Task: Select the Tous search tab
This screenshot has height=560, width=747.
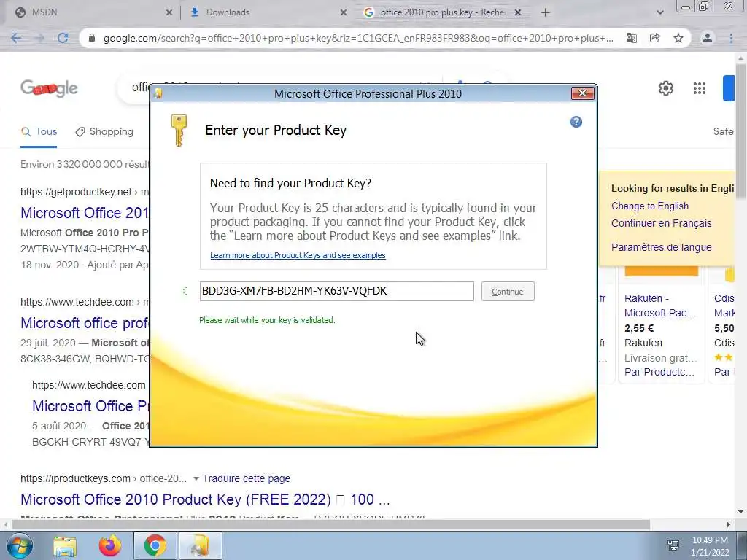Action: pos(39,132)
